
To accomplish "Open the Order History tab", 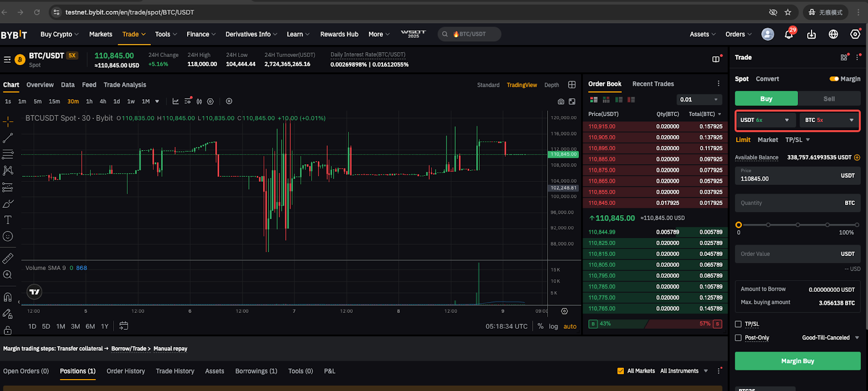I will (126, 371).
